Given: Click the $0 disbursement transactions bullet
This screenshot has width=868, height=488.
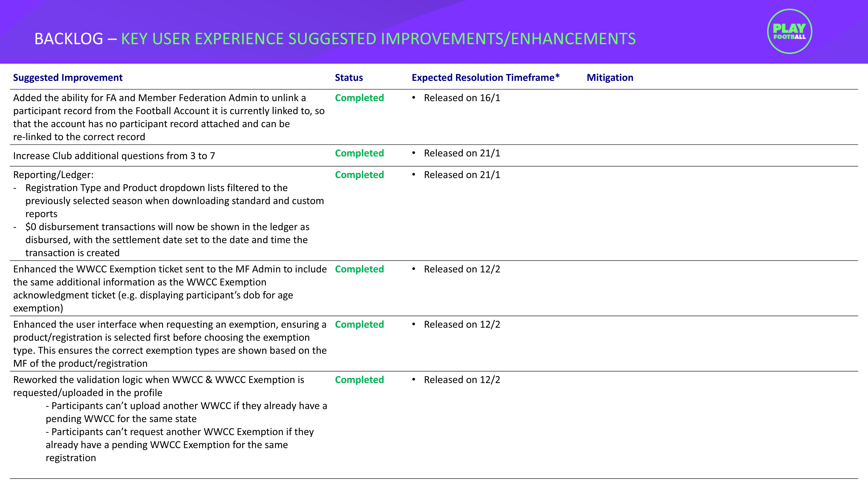Looking at the screenshot, I should pyautogui.click(x=167, y=239).
